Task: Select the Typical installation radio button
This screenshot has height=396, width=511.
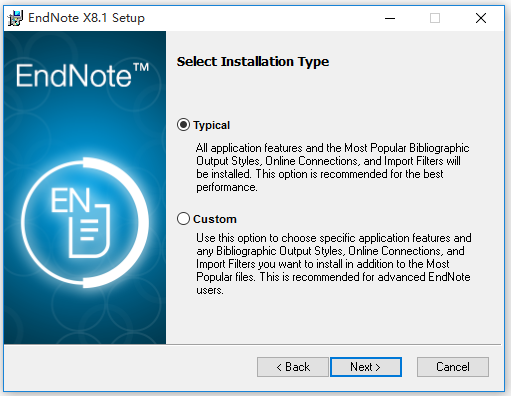Action: [183, 125]
